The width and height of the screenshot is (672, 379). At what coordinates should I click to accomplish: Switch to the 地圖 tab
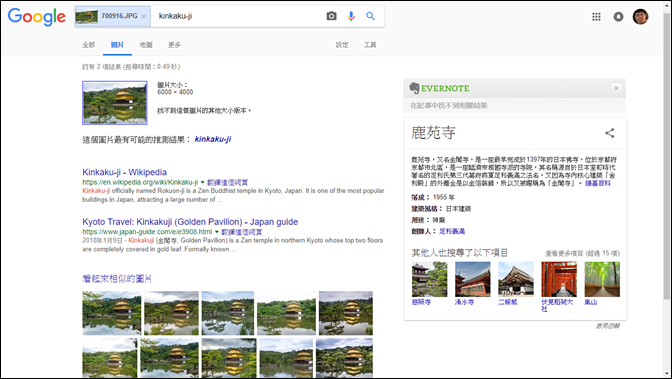(146, 45)
